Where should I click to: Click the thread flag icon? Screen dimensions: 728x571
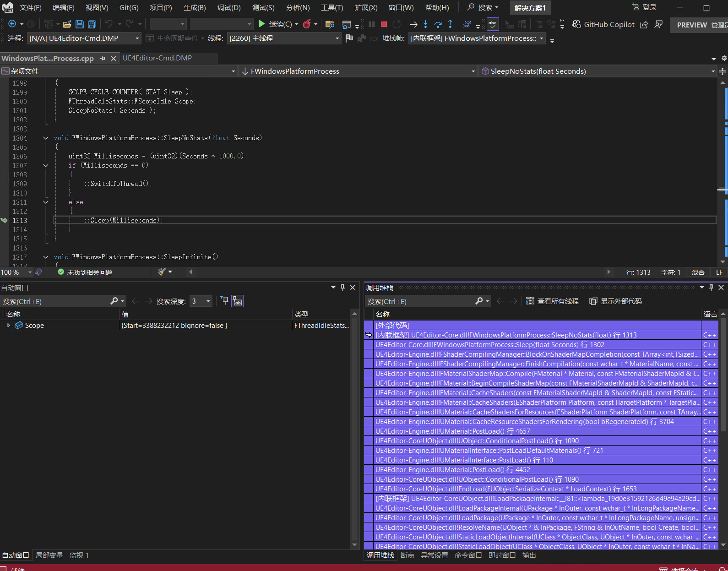(x=349, y=38)
